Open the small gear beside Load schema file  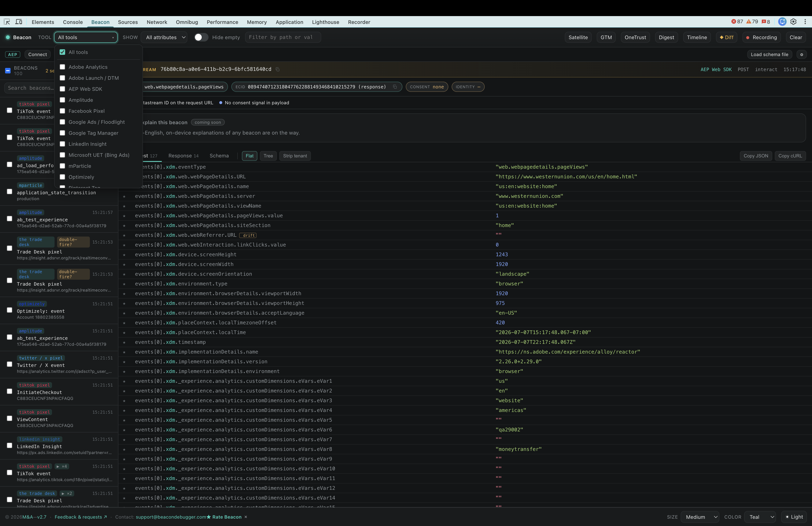point(801,55)
